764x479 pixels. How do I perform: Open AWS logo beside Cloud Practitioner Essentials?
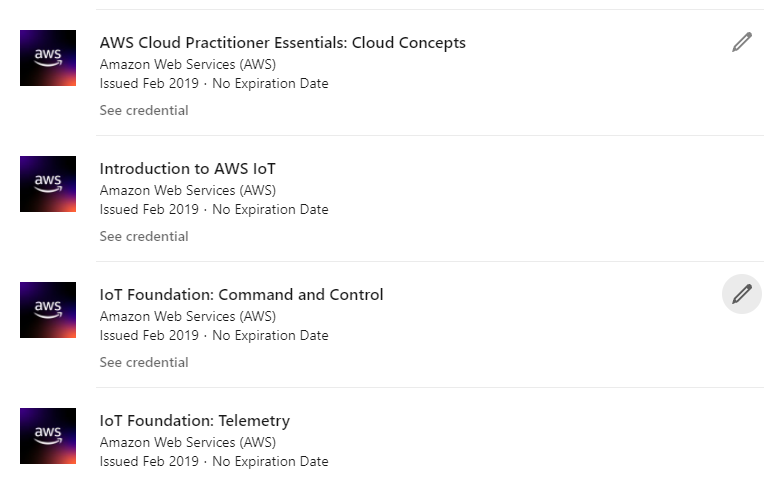point(48,58)
